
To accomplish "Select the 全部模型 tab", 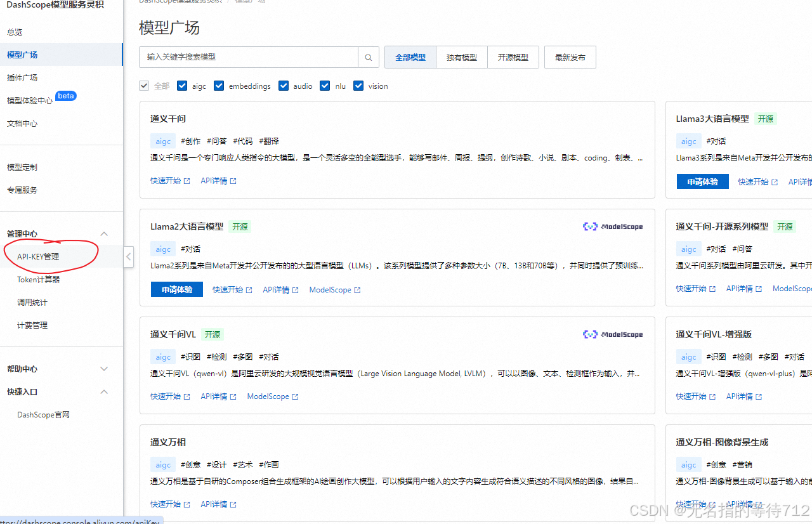I will point(410,57).
